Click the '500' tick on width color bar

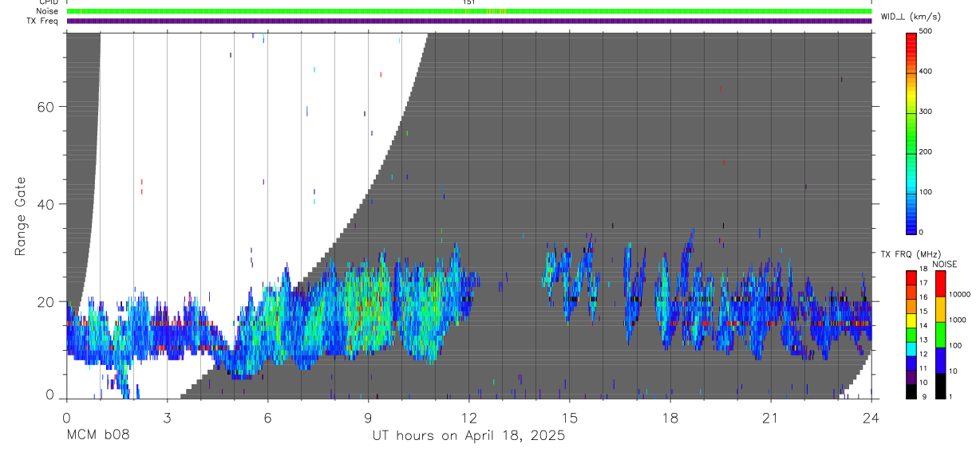pyautogui.click(x=926, y=31)
